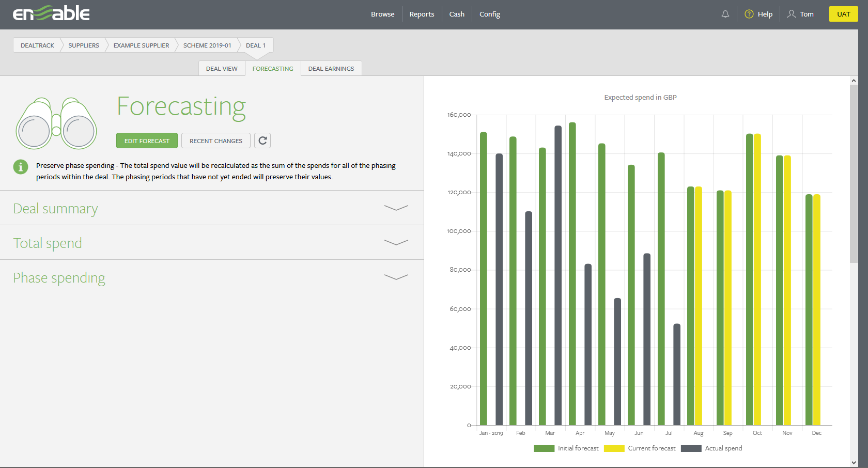The width and height of the screenshot is (868, 468).
Task: Expand the Deal summary section
Action: coord(396,208)
